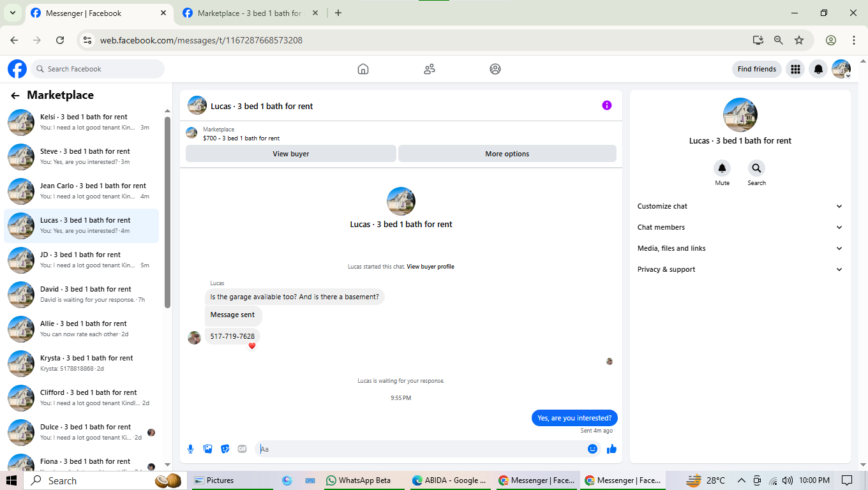The image size is (868, 490).
Task: Open the Pictures window from taskbar
Action: [x=233, y=480]
